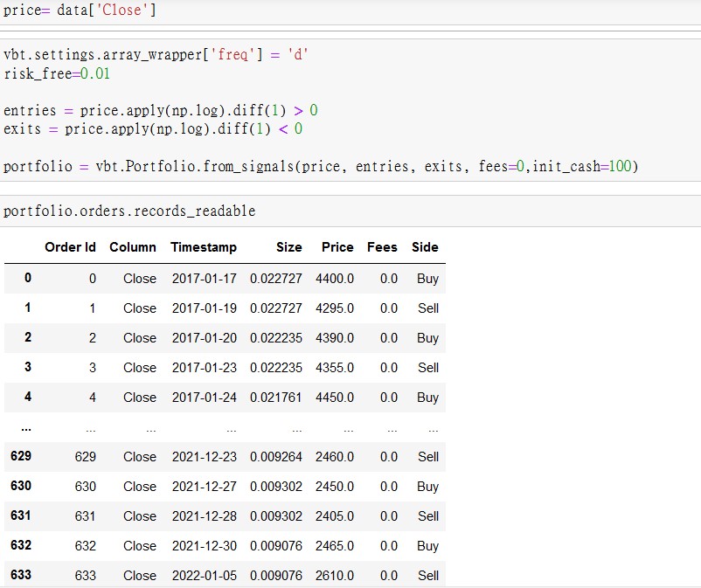
Task: Click the entries = price.apply line
Action: 161,110
